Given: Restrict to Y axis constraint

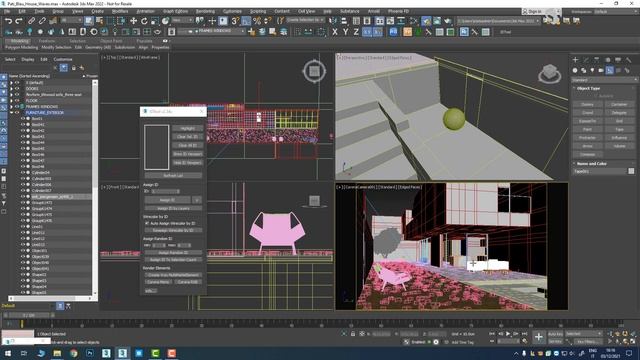Looking at the screenshot, I should (346, 32).
